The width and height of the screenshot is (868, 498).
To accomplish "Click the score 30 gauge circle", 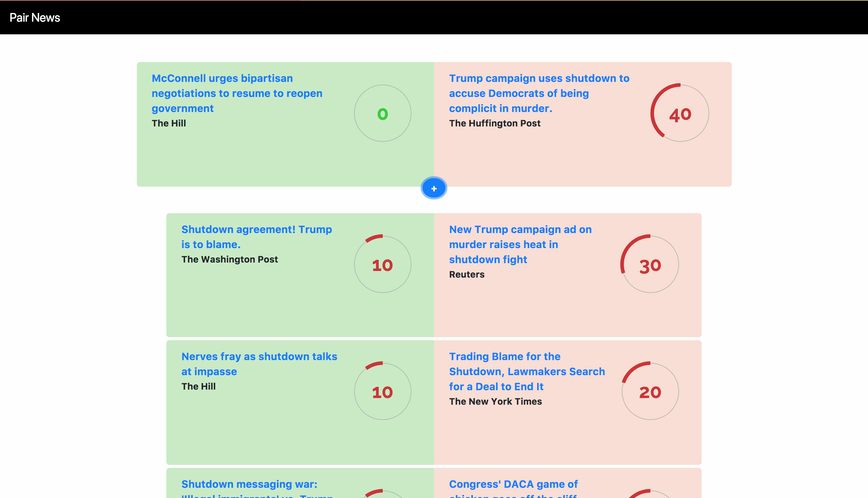I will pos(649,265).
